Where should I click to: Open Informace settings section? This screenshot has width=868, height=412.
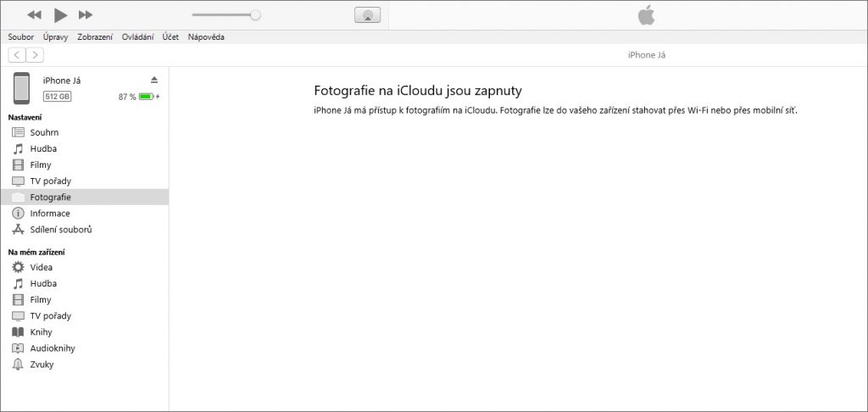(x=49, y=214)
